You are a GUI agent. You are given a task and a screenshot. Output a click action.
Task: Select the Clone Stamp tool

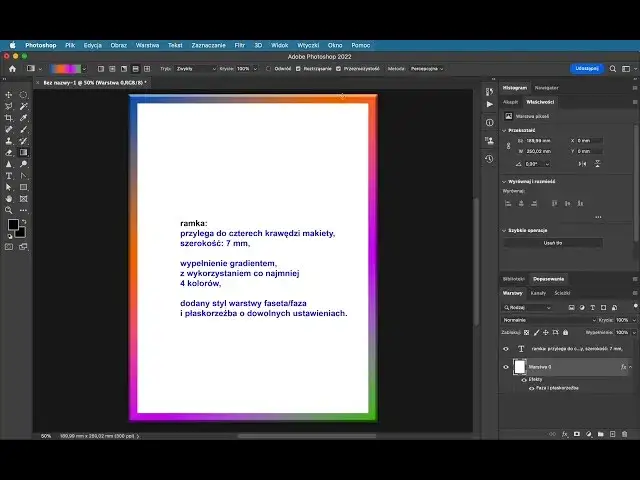(9, 141)
